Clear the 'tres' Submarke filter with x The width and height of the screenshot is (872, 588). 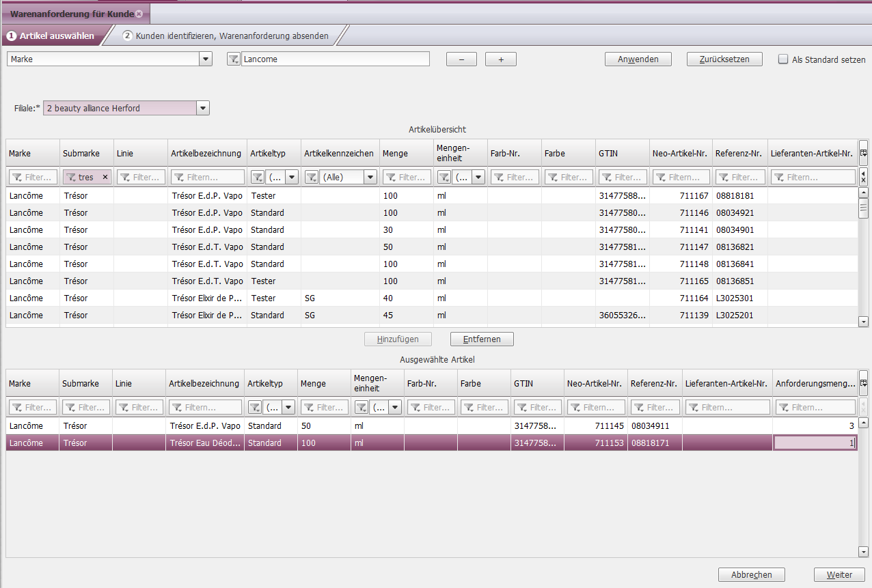tap(105, 178)
